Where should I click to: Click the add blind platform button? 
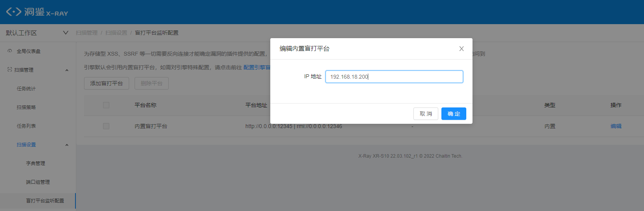pos(106,83)
